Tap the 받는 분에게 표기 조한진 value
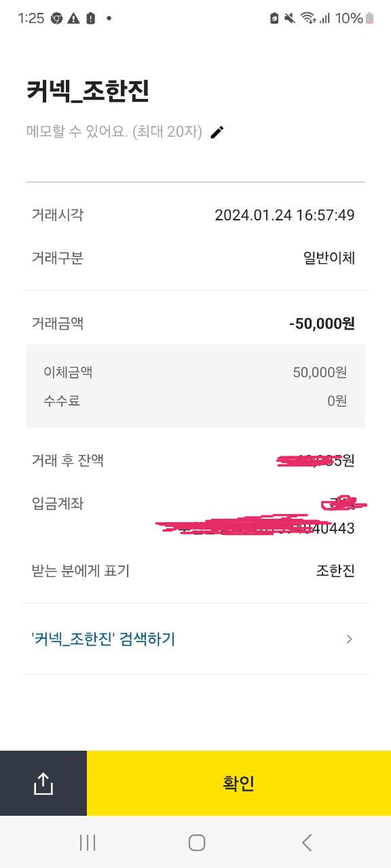Viewport: 391px width, 868px height. click(x=335, y=571)
